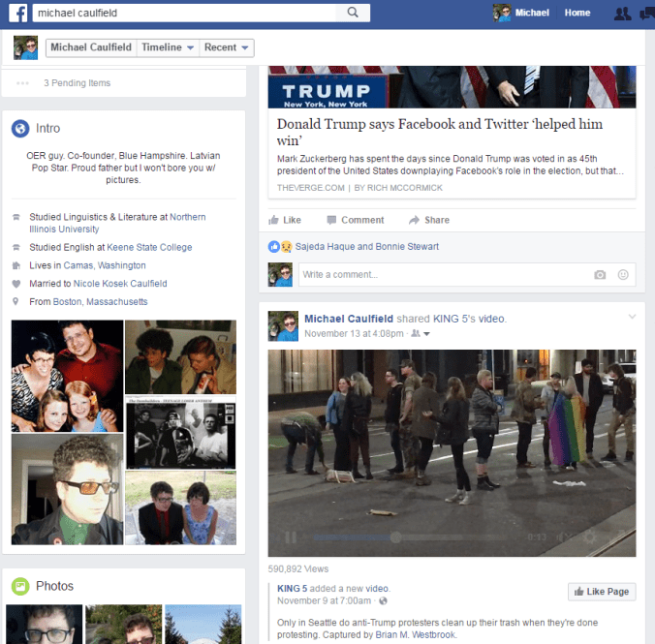Open messages icon in top bar
Image resolution: width=655 pixels, height=644 pixels.
pyautogui.click(x=647, y=14)
